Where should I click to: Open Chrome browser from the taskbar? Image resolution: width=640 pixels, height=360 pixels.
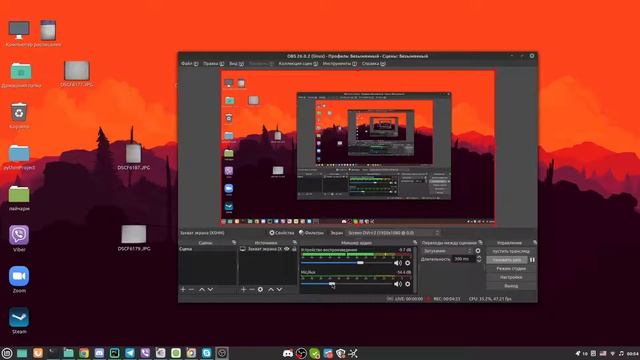[x=84, y=353]
